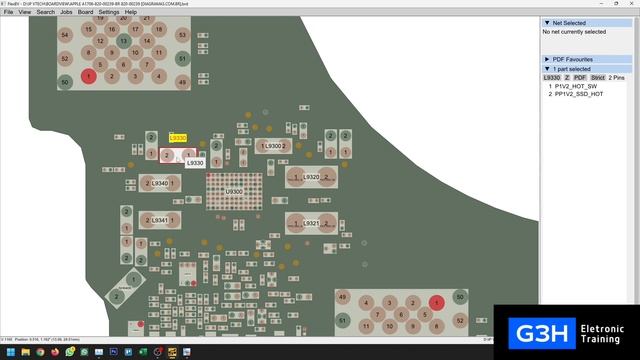Viewport: 640px width, 360px height.
Task: Open the PDF button for L9330
Action: tap(580, 78)
